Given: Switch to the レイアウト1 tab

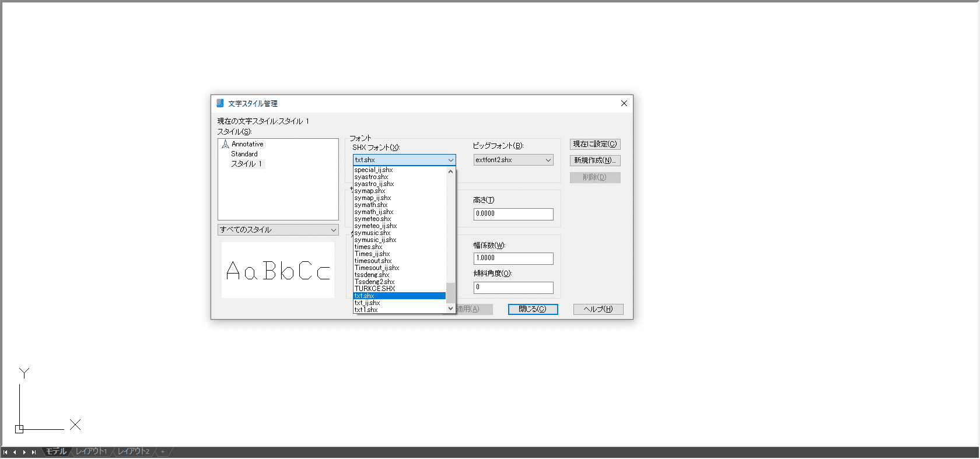Looking at the screenshot, I should tap(92, 451).
